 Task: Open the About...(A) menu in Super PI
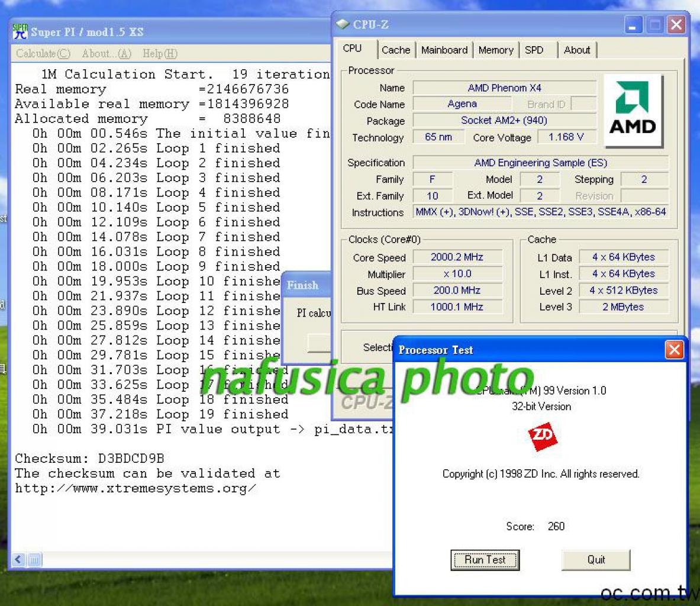(x=107, y=54)
